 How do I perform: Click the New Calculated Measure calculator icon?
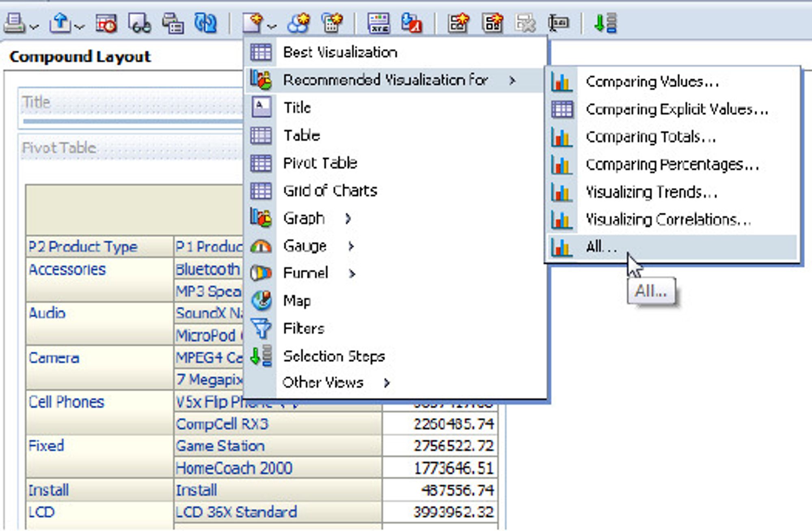332,23
